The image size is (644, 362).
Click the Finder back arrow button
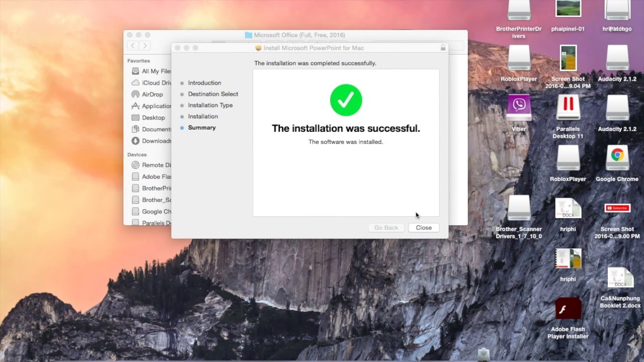tap(133, 46)
